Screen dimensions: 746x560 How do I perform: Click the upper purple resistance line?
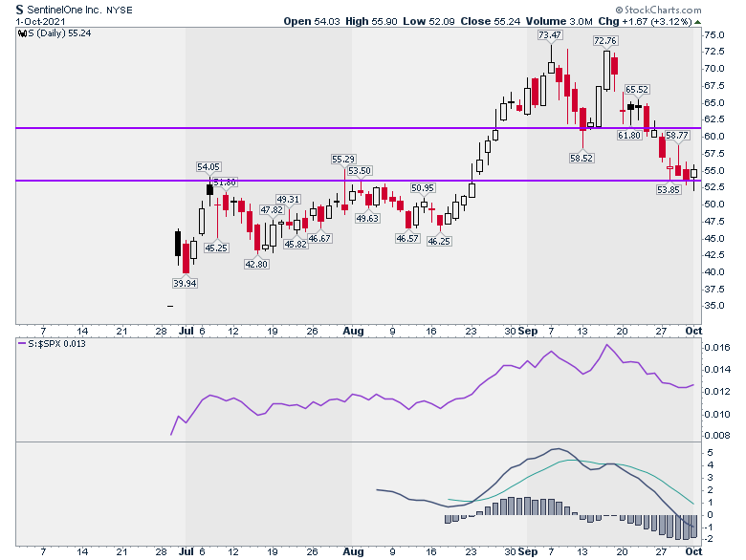point(359,128)
